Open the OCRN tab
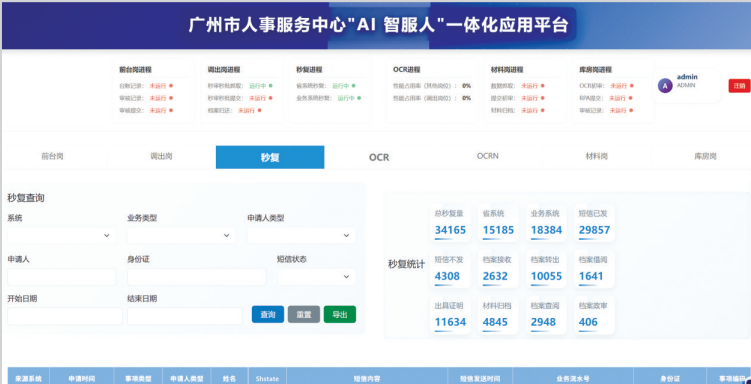 click(488, 156)
